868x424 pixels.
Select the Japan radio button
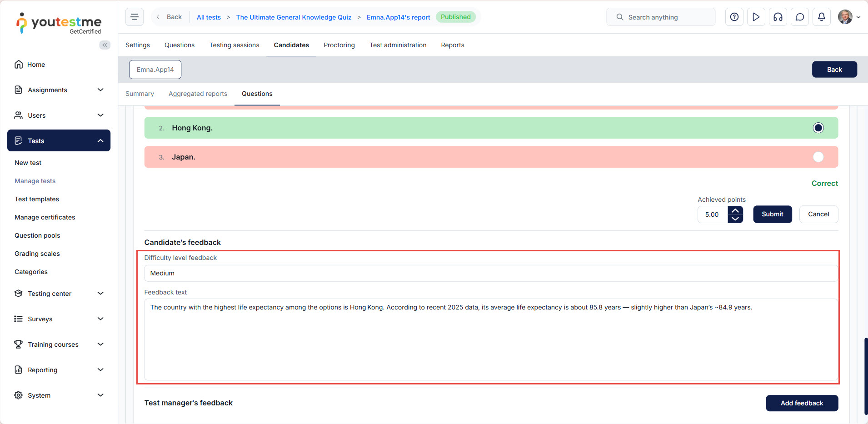(x=818, y=157)
